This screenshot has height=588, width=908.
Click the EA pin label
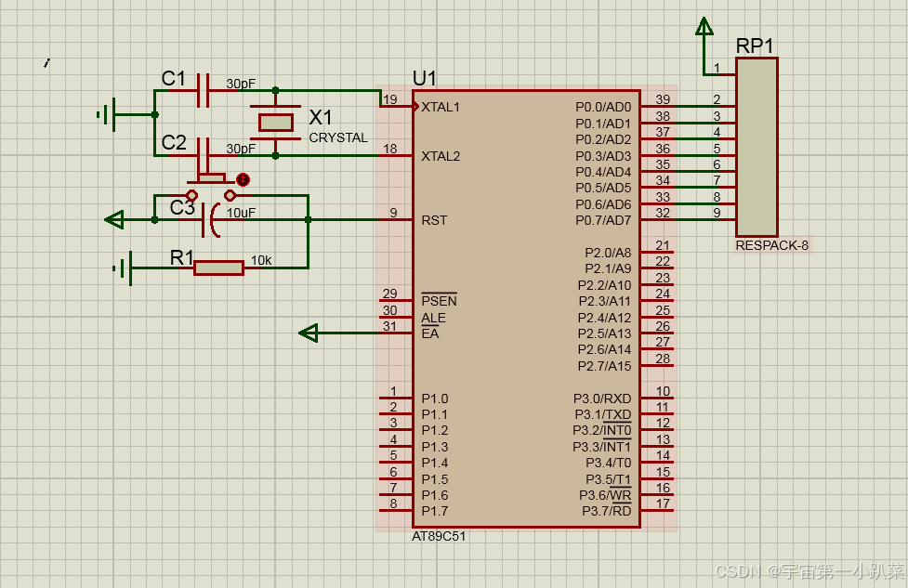coord(430,333)
